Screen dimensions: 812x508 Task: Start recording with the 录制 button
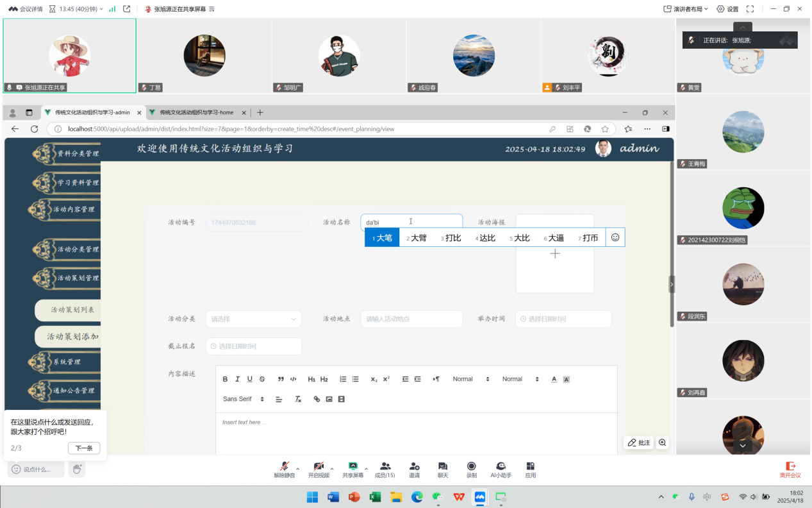pyautogui.click(x=471, y=470)
